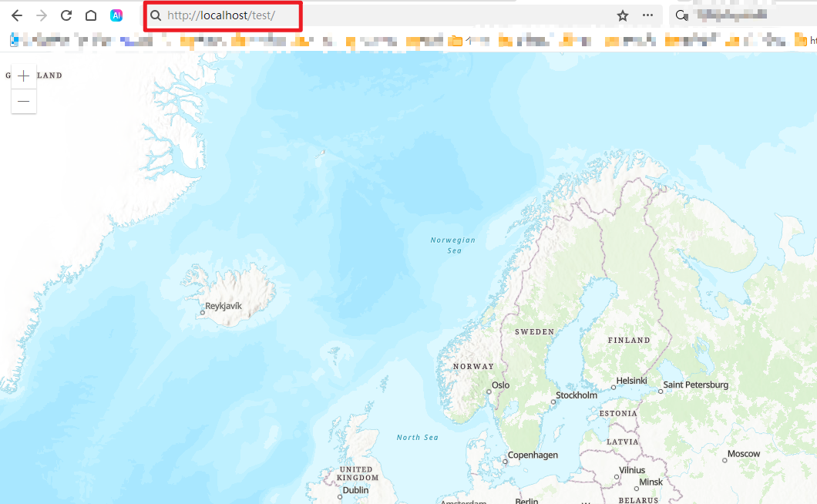Click the Helsinki city label
This screenshot has width=817, height=504.
[x=631, y=381]
